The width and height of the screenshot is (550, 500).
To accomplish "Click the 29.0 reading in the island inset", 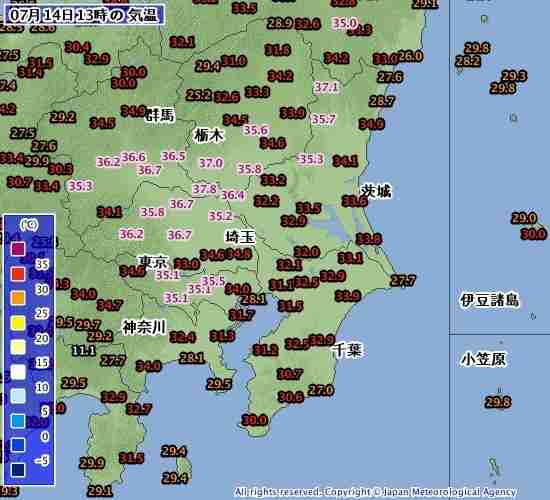I will pos(524,218).
